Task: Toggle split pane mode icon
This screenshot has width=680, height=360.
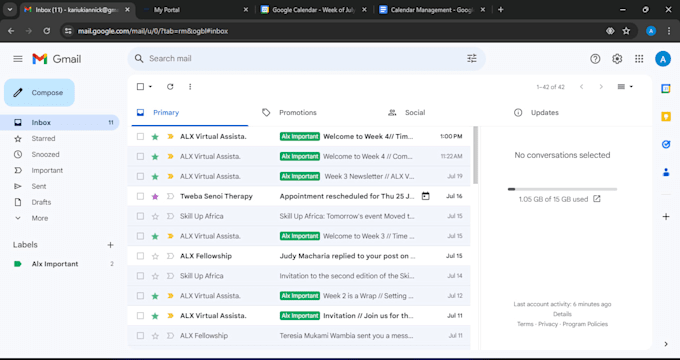Action: tap(621, 87)
